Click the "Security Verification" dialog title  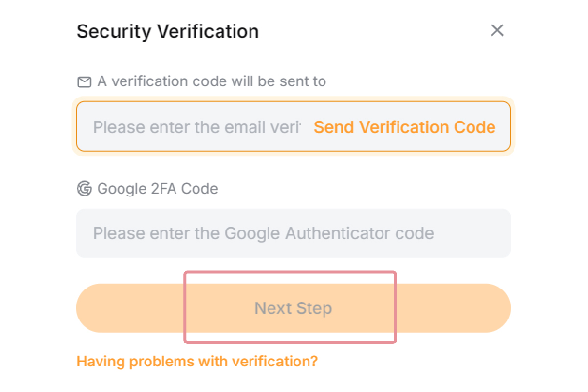168,32
